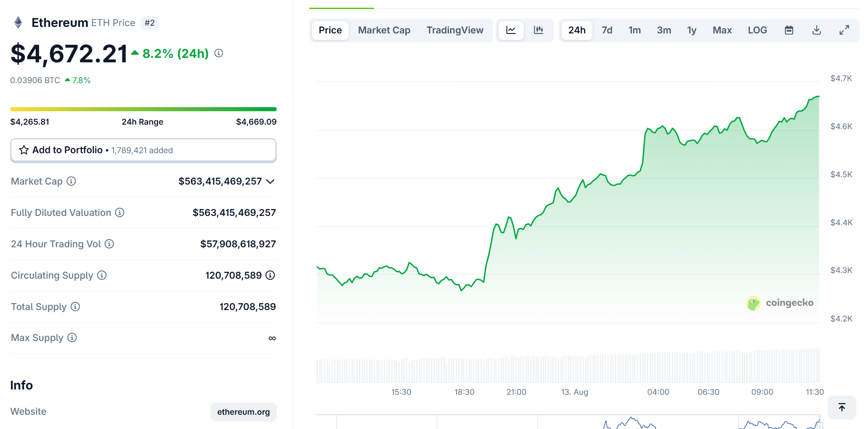The image size is (868, 429).
Task: Open the TradingView chart tab
Action: (455, 30)
